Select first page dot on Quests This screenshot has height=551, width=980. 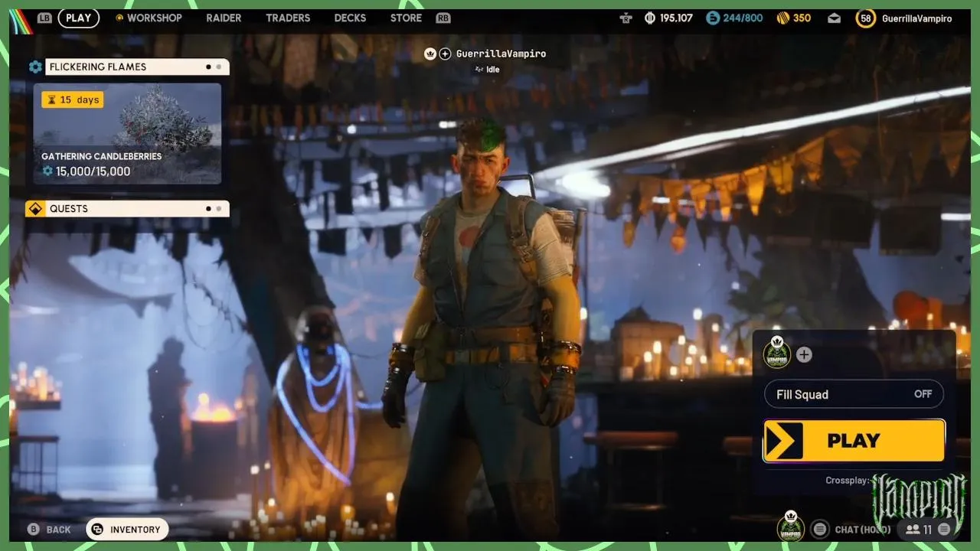(x=208, y=208)
